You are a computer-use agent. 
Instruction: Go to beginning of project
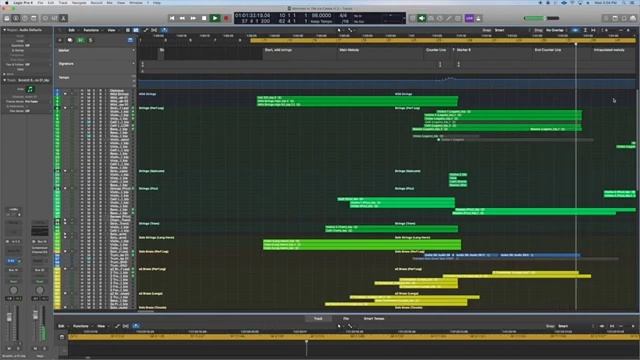point(172,18)
